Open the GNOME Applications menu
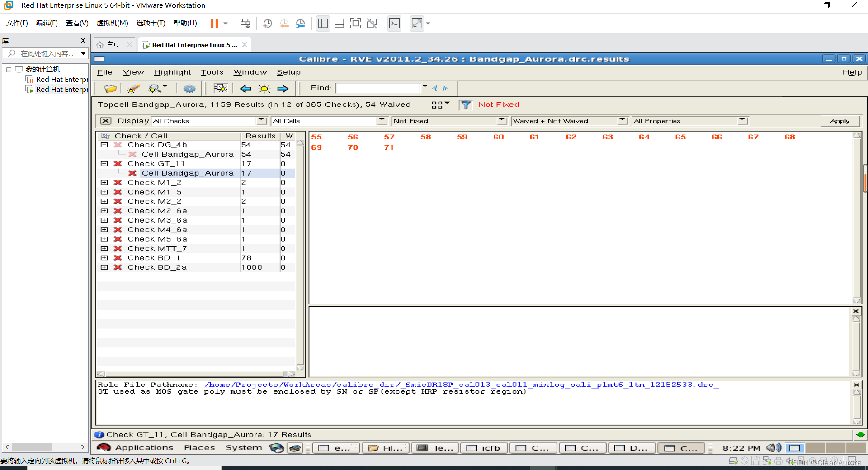The width and height of the screenshot is (868, 470). [x=144, y=448]
